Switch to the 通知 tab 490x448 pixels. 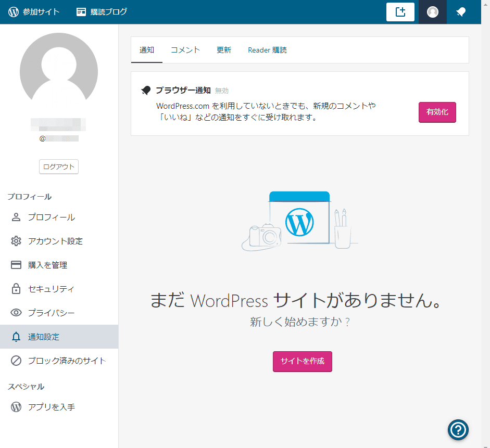146,50
